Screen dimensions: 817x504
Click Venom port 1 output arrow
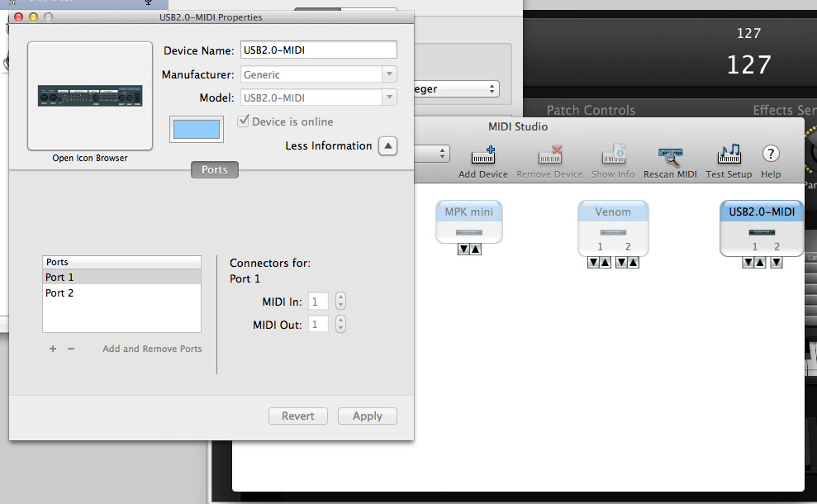[x=593, y=262]
